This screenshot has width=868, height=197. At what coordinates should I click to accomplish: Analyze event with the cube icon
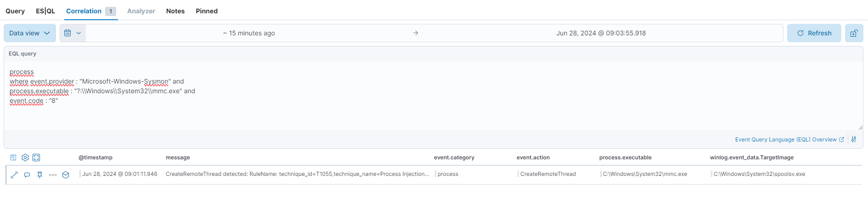(66, 174)
